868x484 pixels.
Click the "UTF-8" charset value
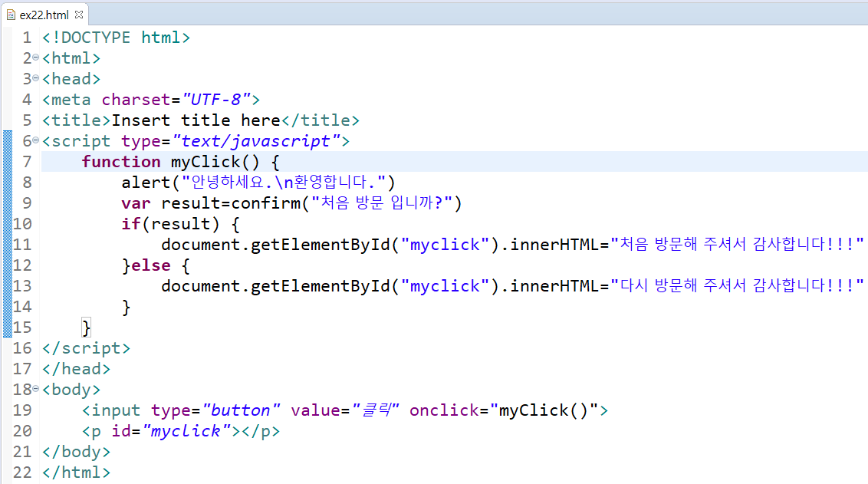[x=216, y=100]
